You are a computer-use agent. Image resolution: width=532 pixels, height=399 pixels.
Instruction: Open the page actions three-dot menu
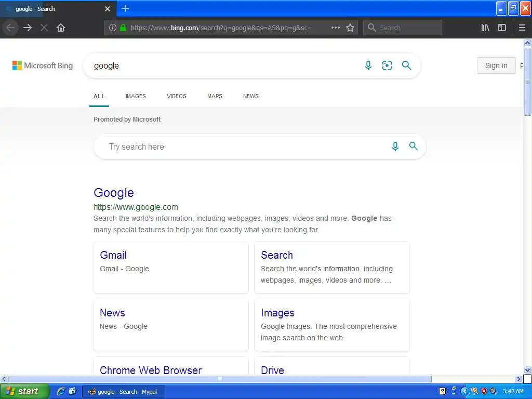(335, 28)
